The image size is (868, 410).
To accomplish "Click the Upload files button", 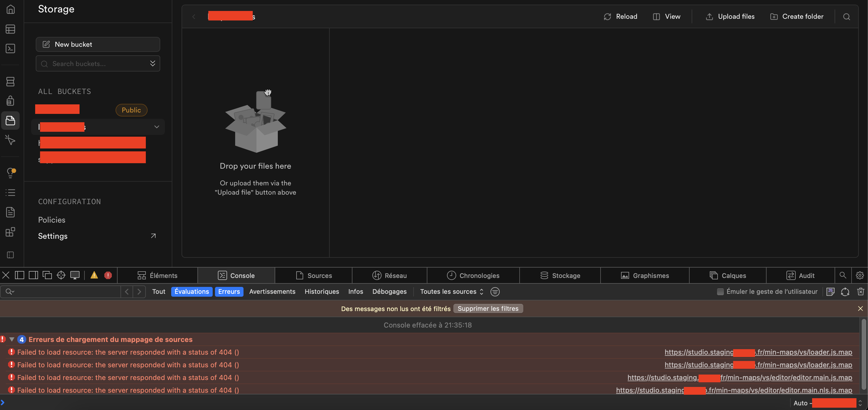I will [x=730, y=16].
